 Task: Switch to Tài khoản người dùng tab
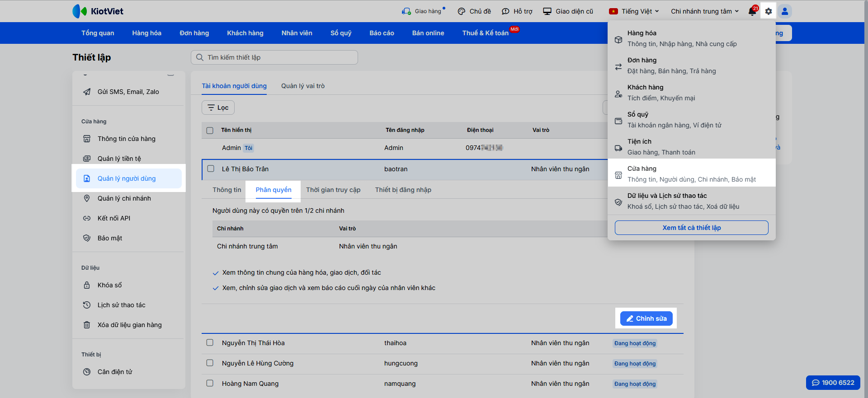click(x=234, y=86)
